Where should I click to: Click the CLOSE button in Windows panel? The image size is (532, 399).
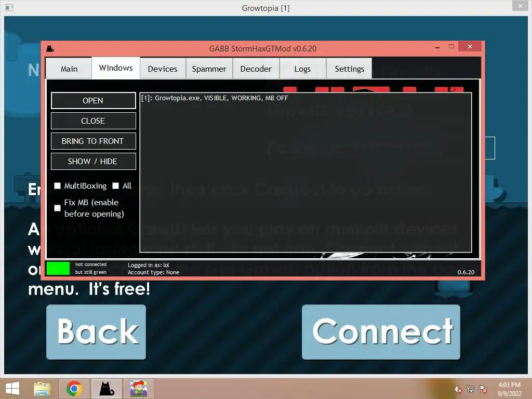pos(94,121)
